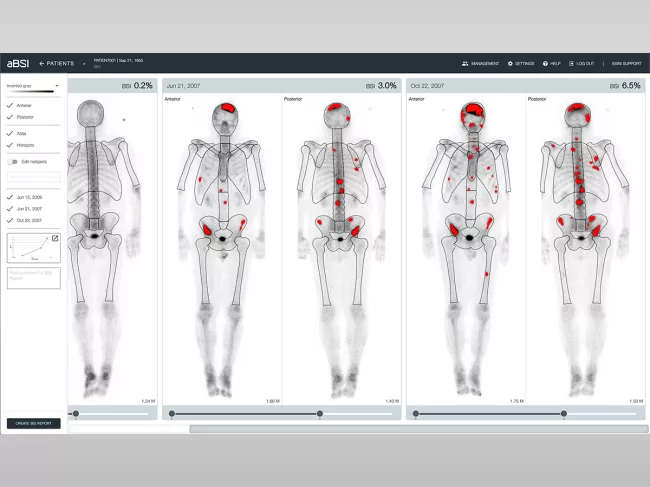
Task: Toggle the Hotspots overlay checkbox
Action: click(x=10, y=146)
